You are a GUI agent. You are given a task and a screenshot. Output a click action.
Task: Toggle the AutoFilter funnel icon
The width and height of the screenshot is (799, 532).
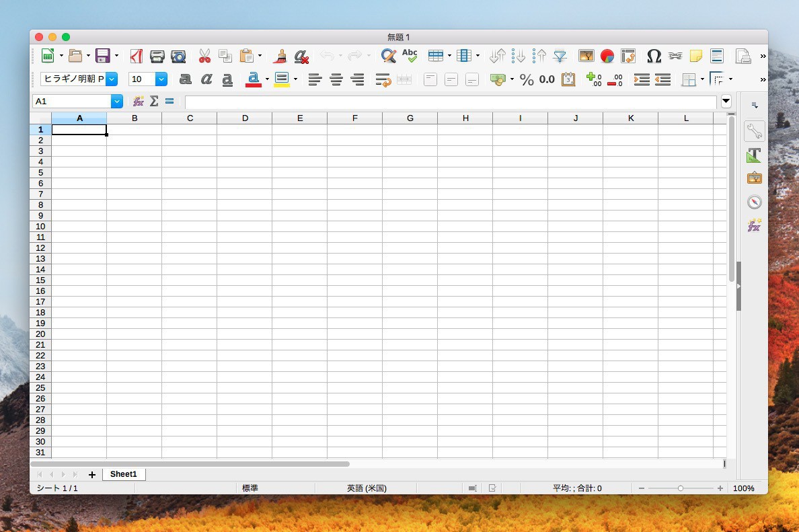pyautogui.click(x=560, y=56)
